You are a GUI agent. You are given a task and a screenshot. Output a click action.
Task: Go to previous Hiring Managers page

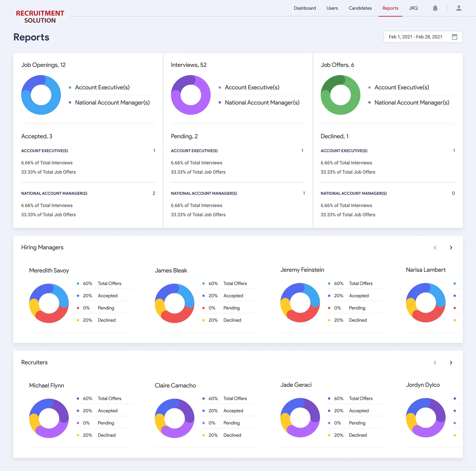[x=435, y=248]
